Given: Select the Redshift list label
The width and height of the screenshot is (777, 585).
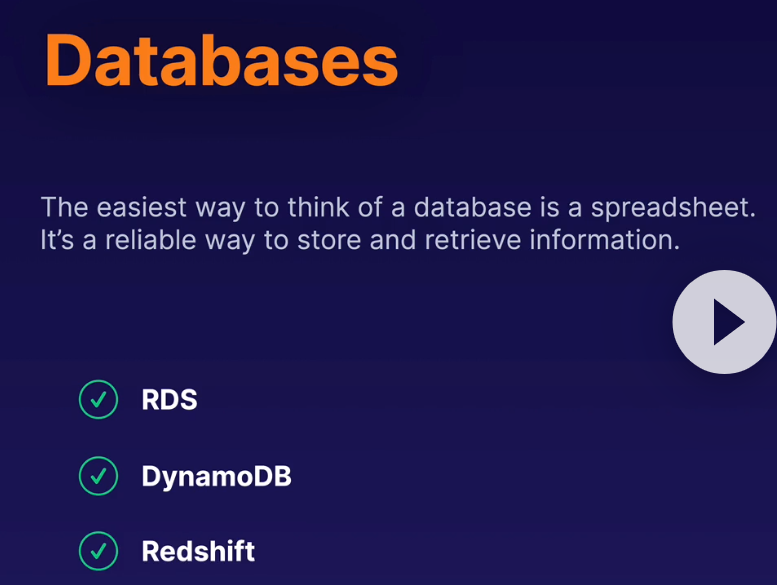Looking at the screenshot, I should pyautogui.click(x=198, y=551).
